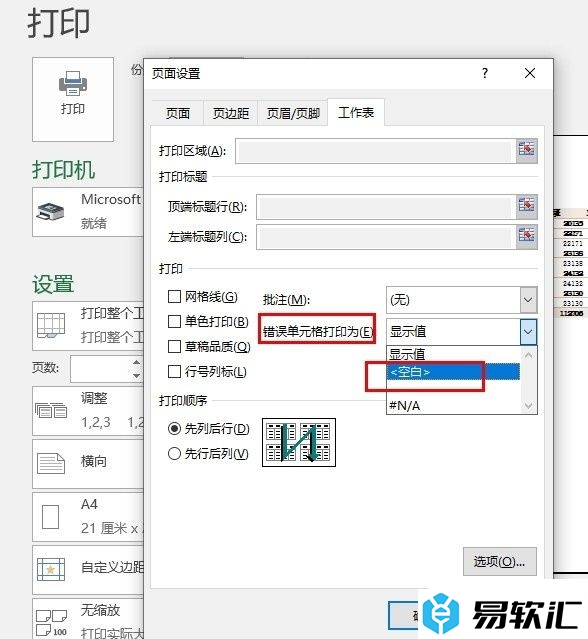Open the collation 调整 setting

click(x=88, y=411)
